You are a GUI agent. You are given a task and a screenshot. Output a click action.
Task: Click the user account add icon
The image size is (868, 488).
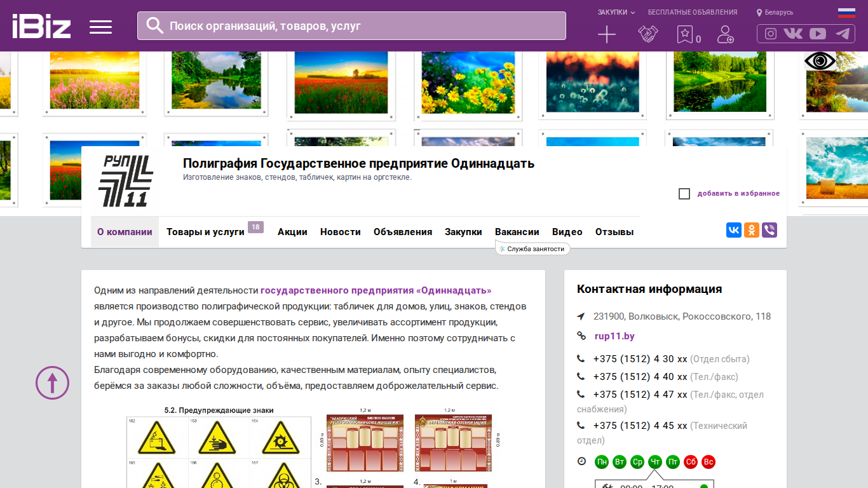(725, 34)
